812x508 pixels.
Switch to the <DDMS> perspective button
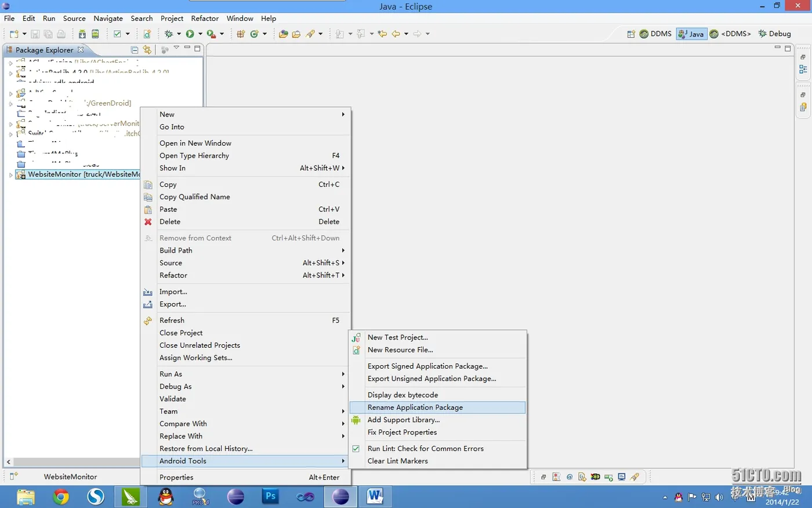pos(730,34)
